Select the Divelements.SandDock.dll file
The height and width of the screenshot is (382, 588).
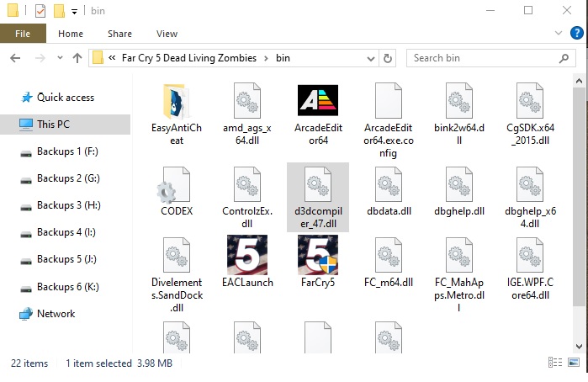point(177,275)
